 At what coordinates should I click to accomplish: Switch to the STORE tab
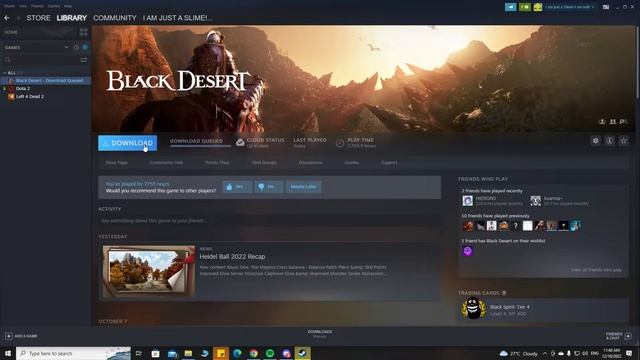pyautogui.click(x=38, y=18)
